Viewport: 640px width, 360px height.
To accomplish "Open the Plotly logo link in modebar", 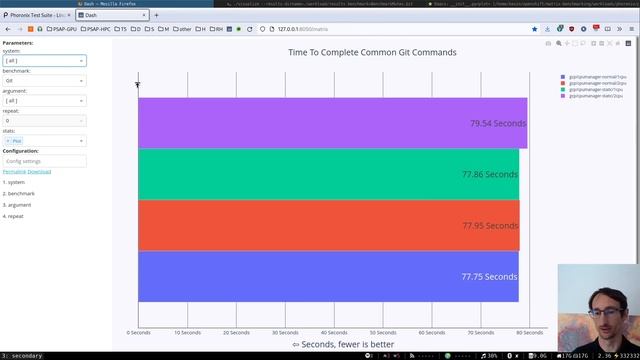I will [629, 43].
